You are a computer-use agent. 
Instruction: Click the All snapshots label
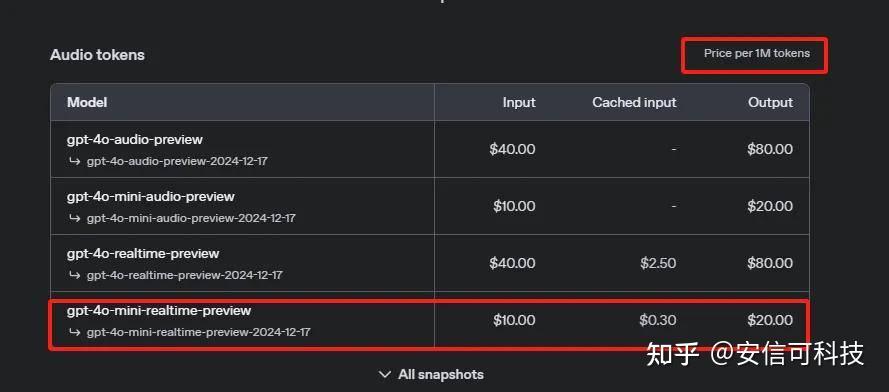(441, 374)
